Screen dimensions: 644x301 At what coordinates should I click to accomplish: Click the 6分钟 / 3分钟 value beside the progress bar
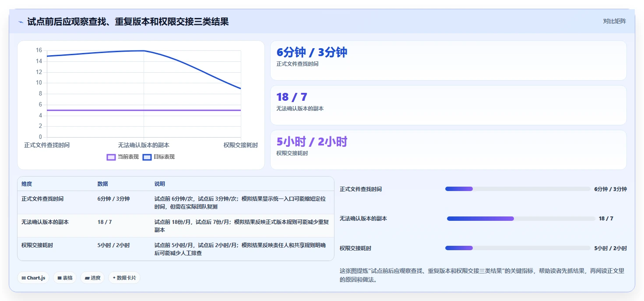pyautogui.click(x=610, y=189)
